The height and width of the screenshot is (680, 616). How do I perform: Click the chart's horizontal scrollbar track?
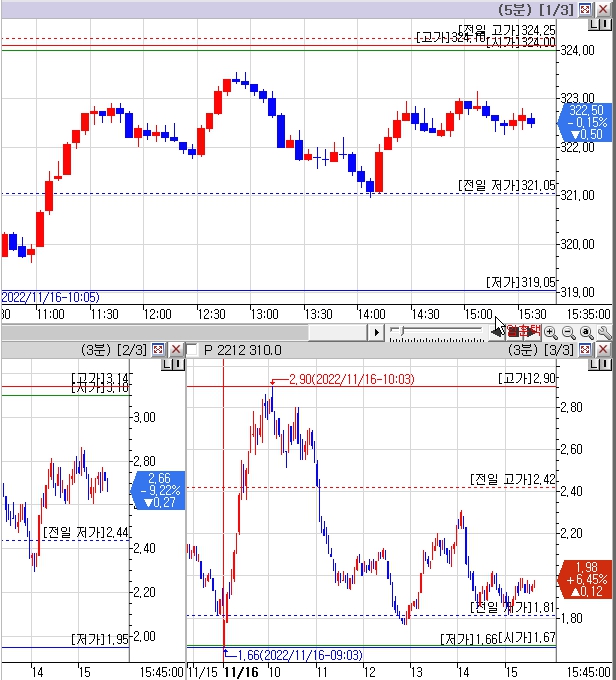click(x=154, y=333)
